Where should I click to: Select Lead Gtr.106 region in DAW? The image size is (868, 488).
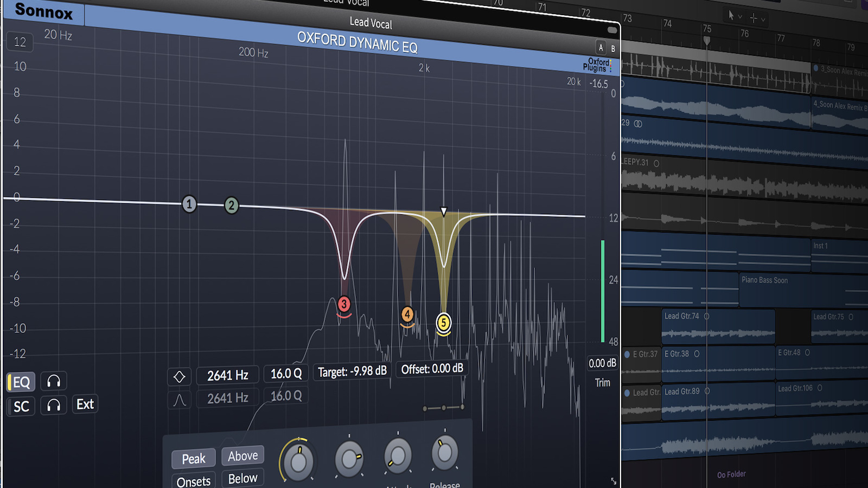click(821, 399)
